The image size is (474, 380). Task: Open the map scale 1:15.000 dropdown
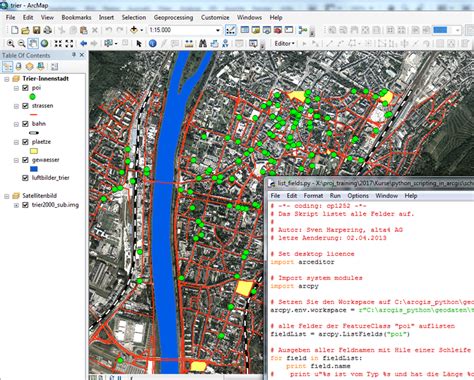(x=218, y=30)
